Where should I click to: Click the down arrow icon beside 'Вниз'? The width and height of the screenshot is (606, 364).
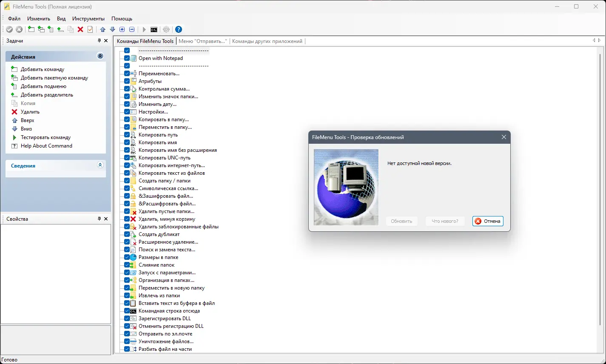click(14, 129)
